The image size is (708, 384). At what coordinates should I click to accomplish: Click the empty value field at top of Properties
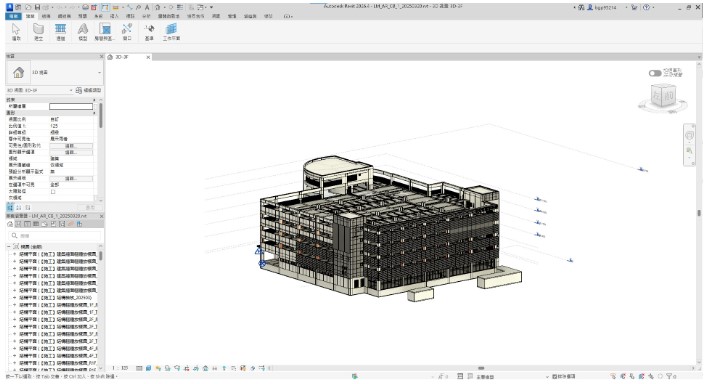pyautogui.click(x=71, y=106)
